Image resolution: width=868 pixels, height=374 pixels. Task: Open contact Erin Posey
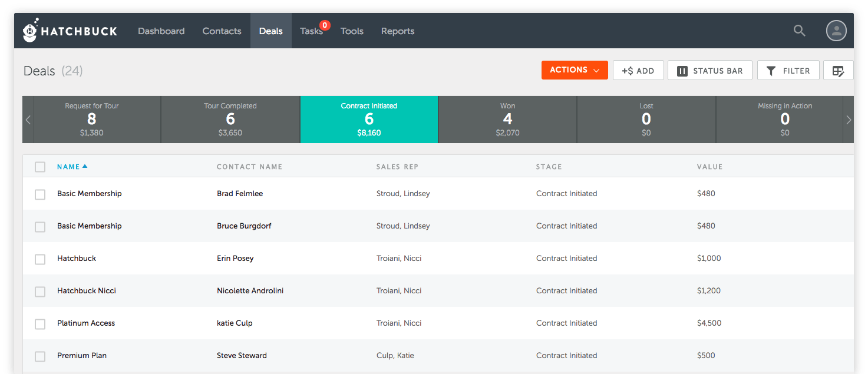[235, 259]
